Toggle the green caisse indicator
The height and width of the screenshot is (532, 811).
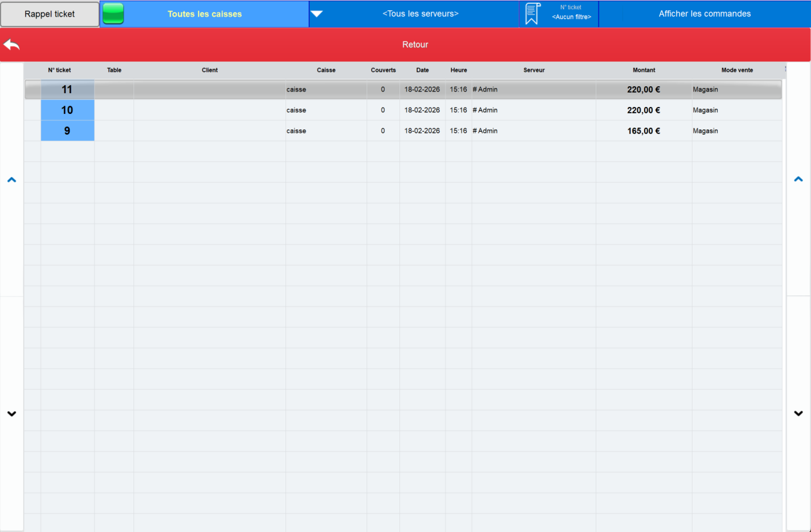coord(113,14)
